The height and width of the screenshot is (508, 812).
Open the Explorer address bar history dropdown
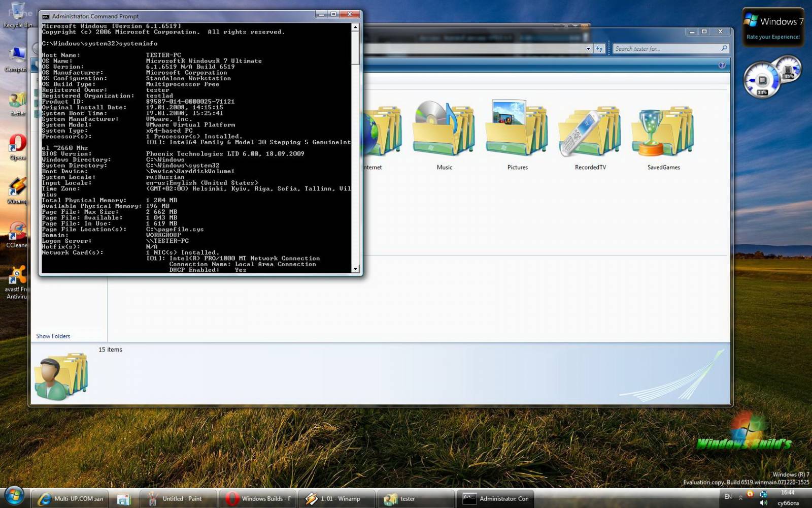coord(588,49)
